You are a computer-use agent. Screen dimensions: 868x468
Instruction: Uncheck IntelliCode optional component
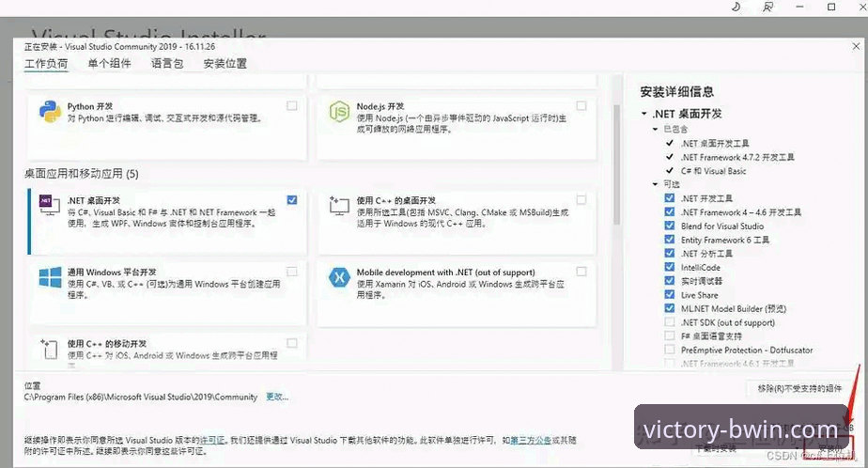[669, 267]
